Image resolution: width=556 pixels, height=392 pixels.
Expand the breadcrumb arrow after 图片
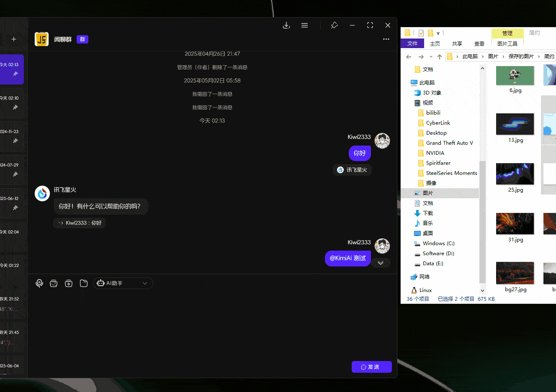503,56
